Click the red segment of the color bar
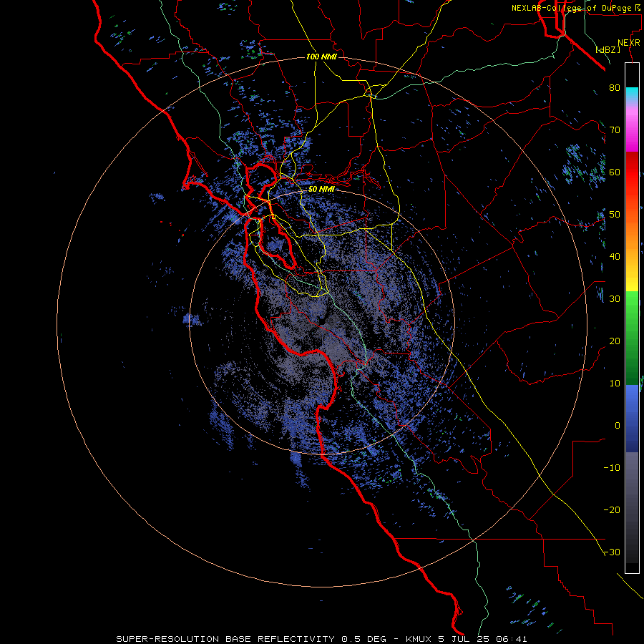The width and height of the screenshot is (644, 644). coord(632,172)
